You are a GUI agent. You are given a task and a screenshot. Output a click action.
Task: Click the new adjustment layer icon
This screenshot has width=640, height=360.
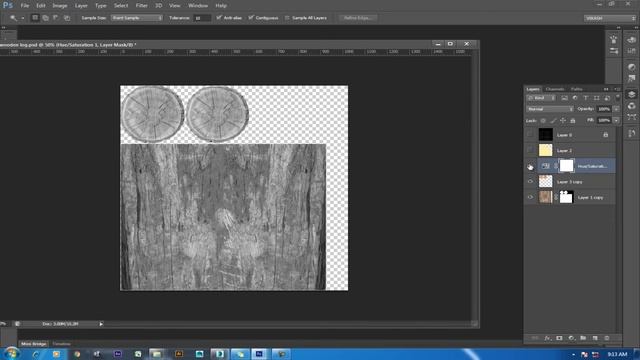coord(571,338)
